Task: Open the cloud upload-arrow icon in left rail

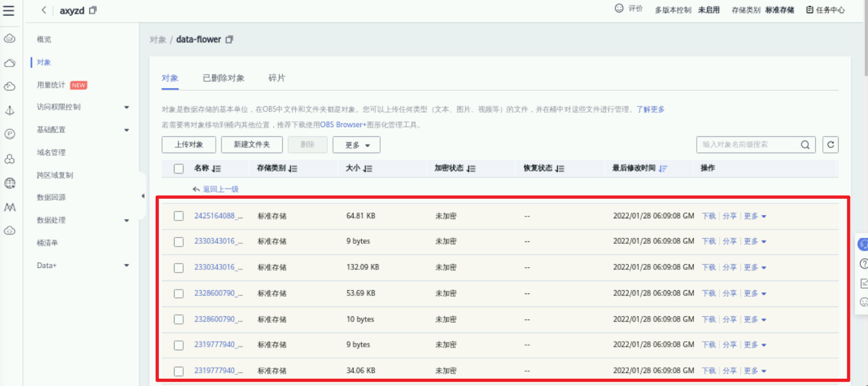Action: click(10, 230)
